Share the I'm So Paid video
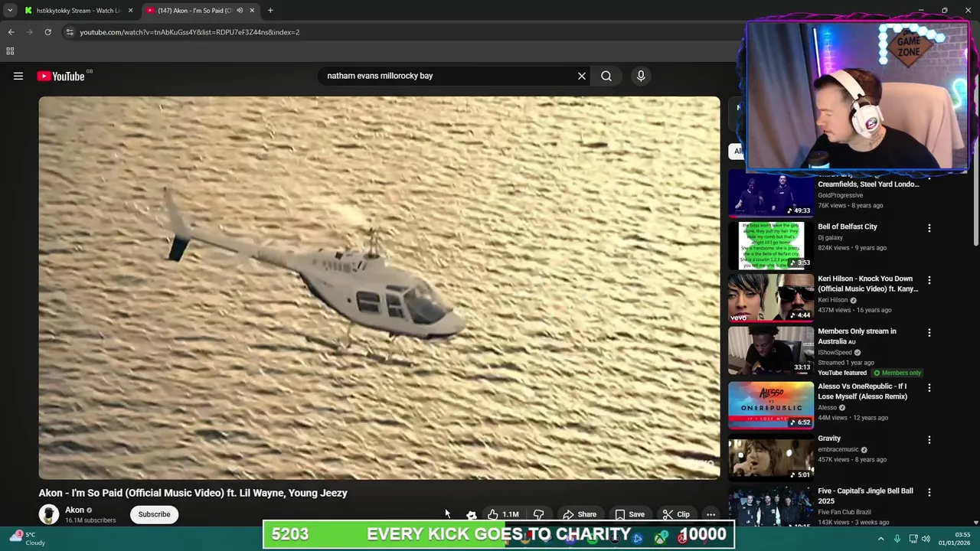 (x=580, y=514)
